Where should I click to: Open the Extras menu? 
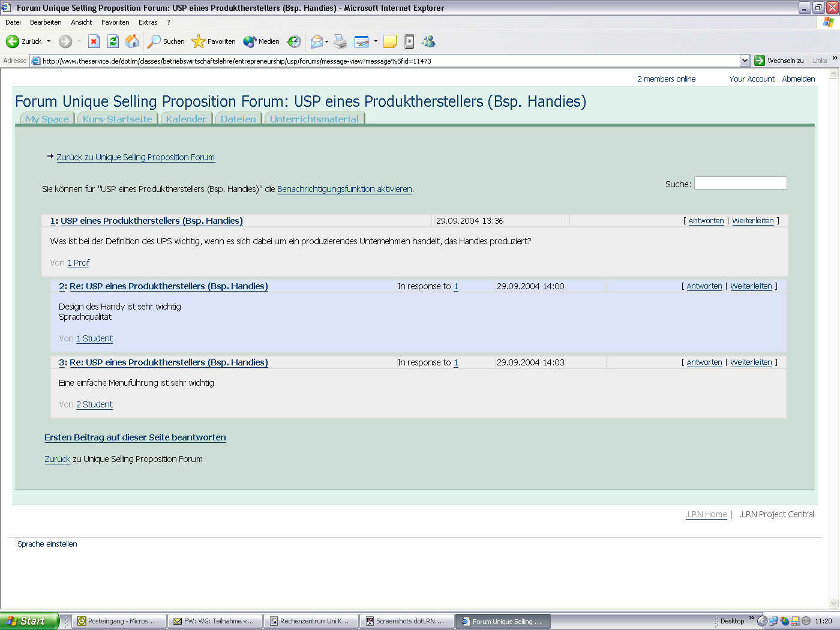pos(148,22)
